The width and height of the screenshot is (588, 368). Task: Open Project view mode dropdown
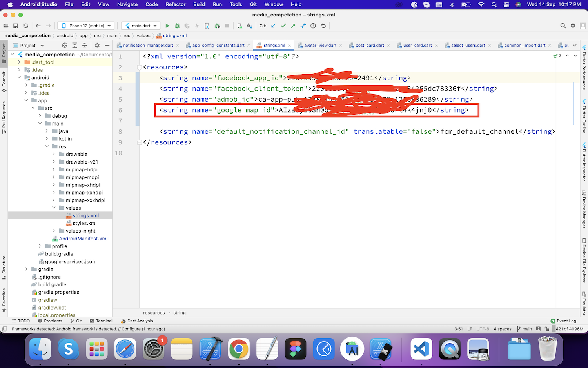[x=29, y=46]
